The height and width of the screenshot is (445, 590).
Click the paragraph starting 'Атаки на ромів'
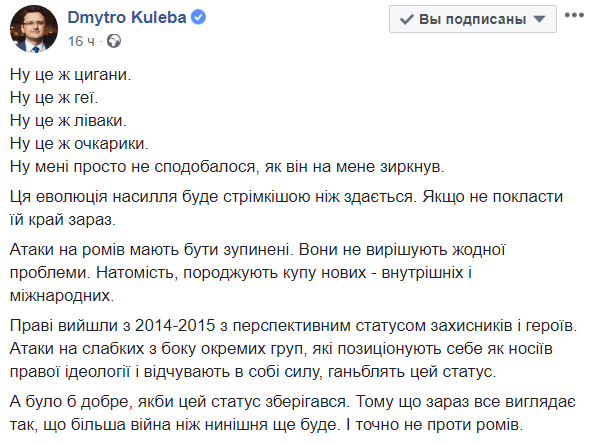pos(257,272)
